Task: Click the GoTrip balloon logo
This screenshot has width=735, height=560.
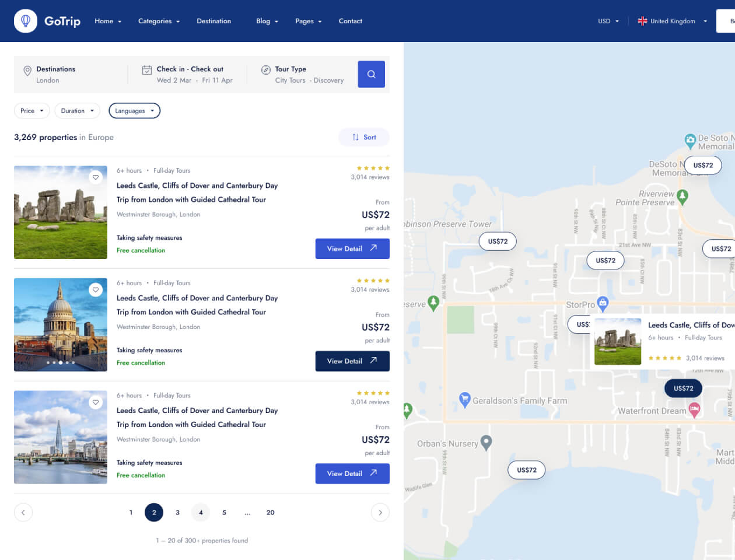Action: 26,21
